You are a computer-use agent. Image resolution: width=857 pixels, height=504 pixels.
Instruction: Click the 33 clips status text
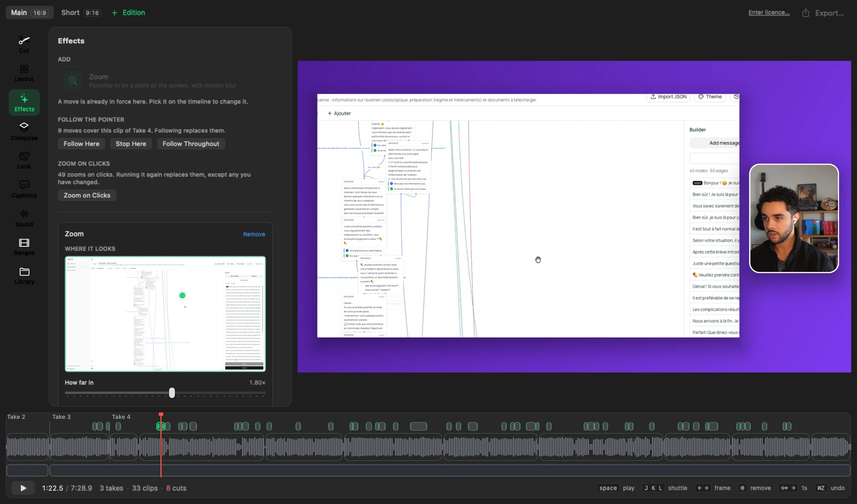coord(145,488)
